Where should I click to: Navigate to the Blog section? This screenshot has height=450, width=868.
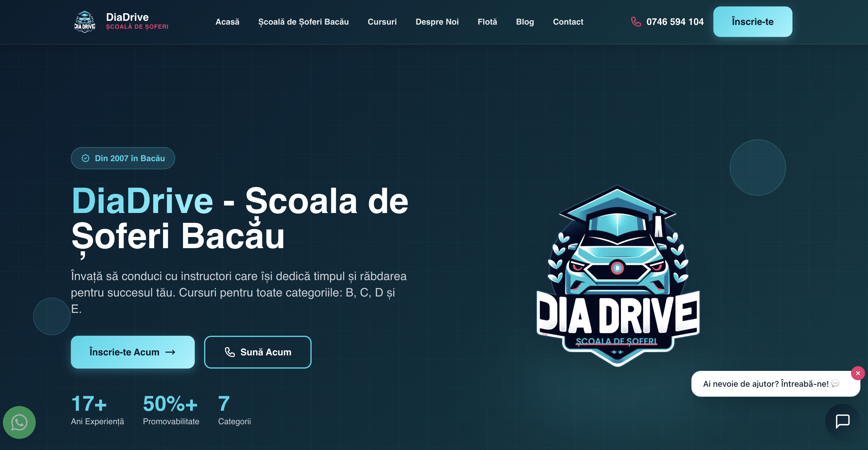point(525,22)
